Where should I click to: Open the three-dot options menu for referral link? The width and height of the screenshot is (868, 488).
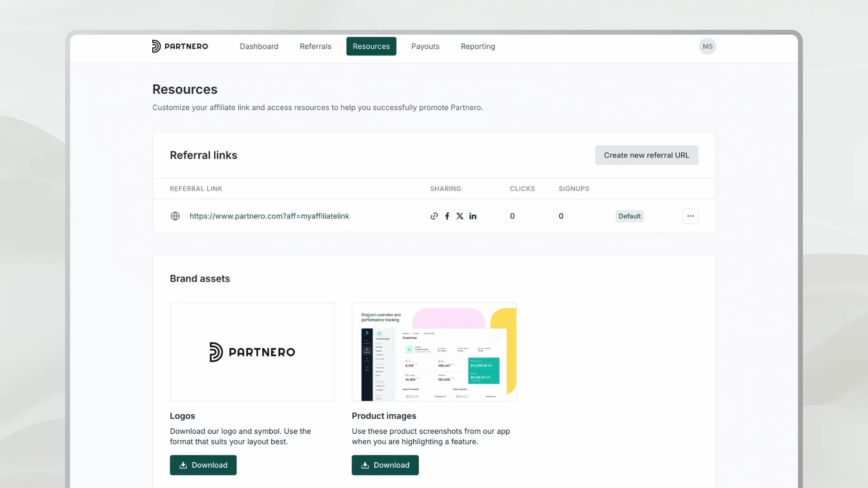[x=690, y=216]
